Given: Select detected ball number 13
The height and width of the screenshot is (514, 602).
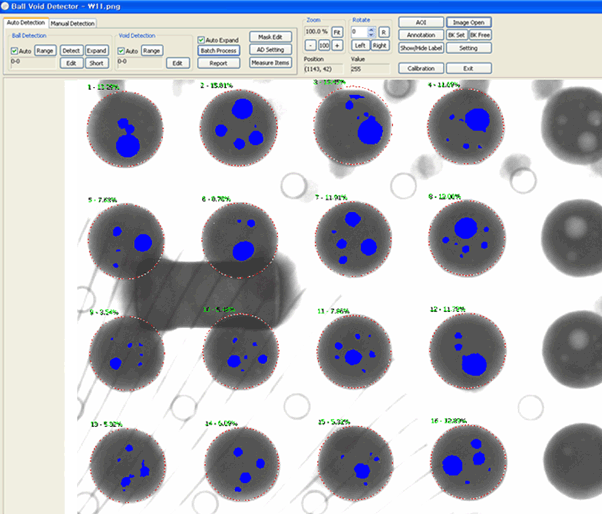Looking at the screenshot, I should click(128, 465).
